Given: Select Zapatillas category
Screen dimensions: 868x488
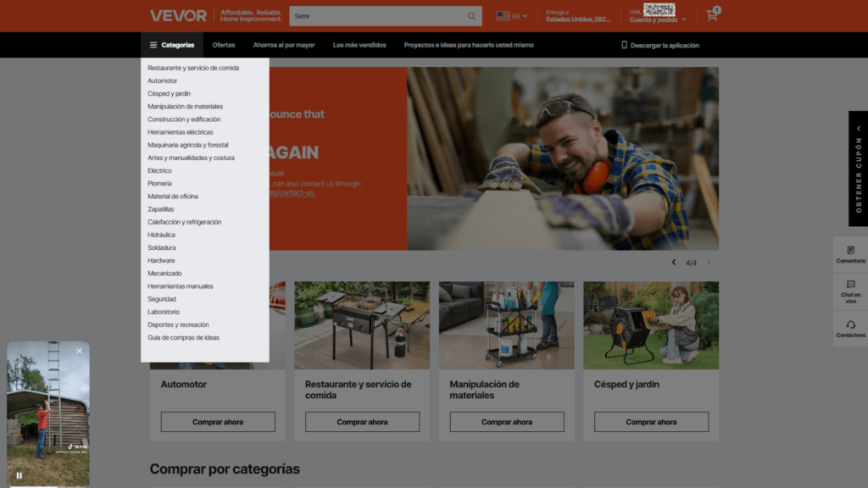Looking at the screenshot, I should click(x=160, y=209).
